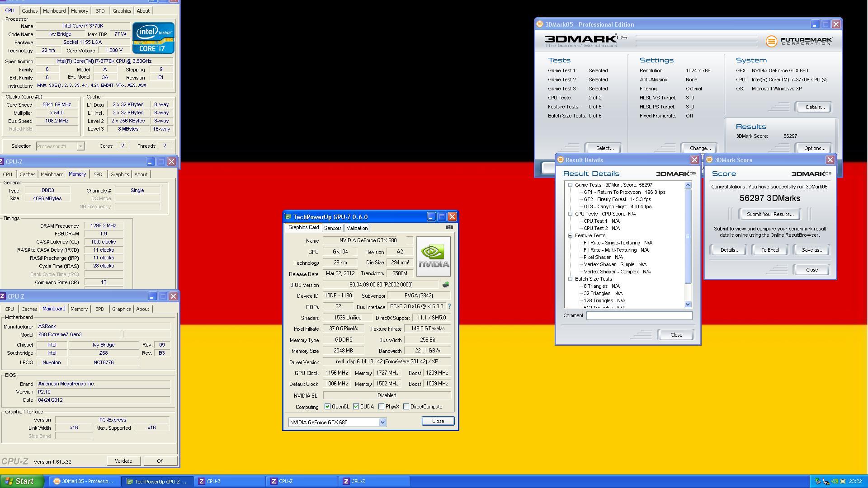Viewport: 868px width, 488px height.
Task: Click the 3DMark05 title bar icon
Action: [x=539, y=24]
